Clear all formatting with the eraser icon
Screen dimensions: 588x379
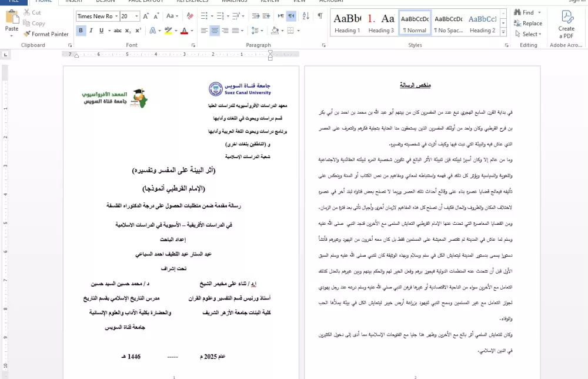[x=189, y=16]
